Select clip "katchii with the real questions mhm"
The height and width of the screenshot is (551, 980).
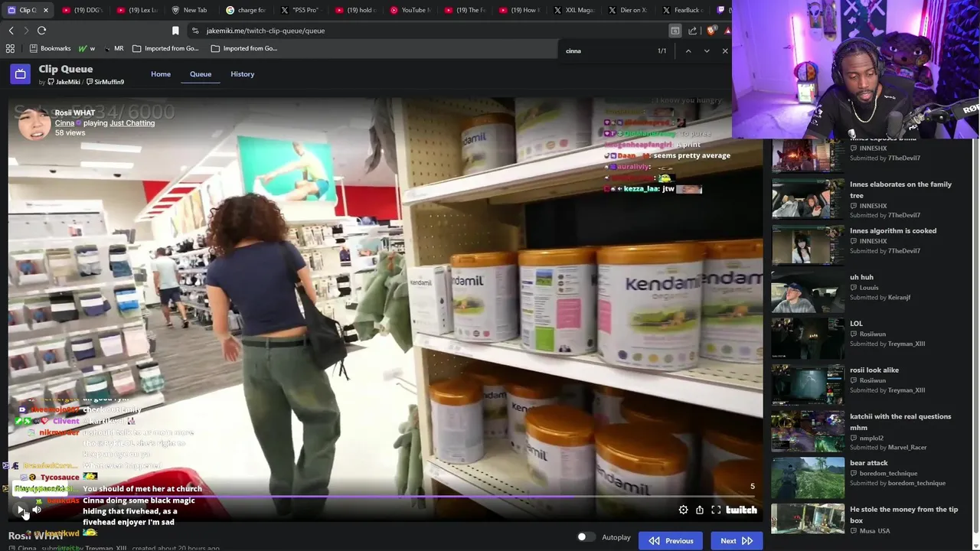pyautogui.click(x=871, y=432)
